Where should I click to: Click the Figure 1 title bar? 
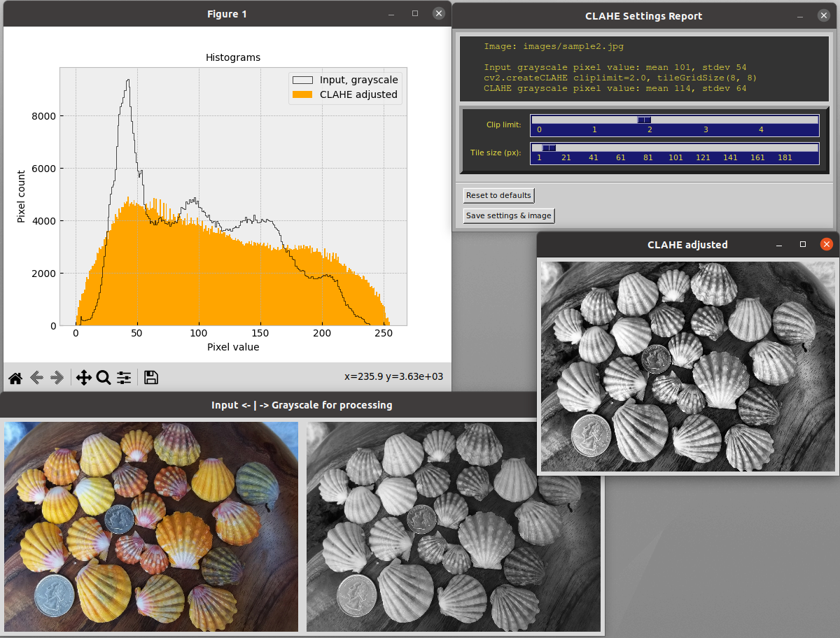pos(227,14)
